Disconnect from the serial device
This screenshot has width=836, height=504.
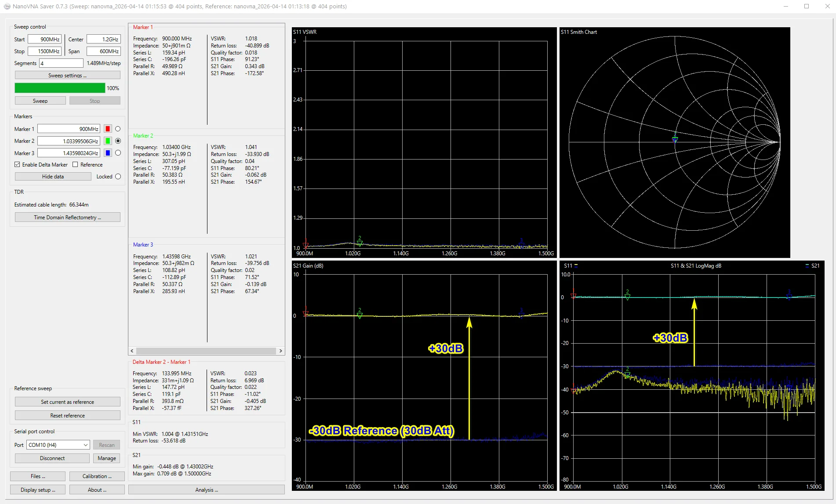(52, 458)
